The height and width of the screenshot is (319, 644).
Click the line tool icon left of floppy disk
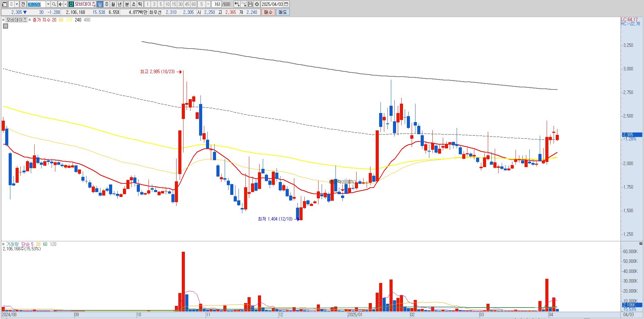(244, 4)
